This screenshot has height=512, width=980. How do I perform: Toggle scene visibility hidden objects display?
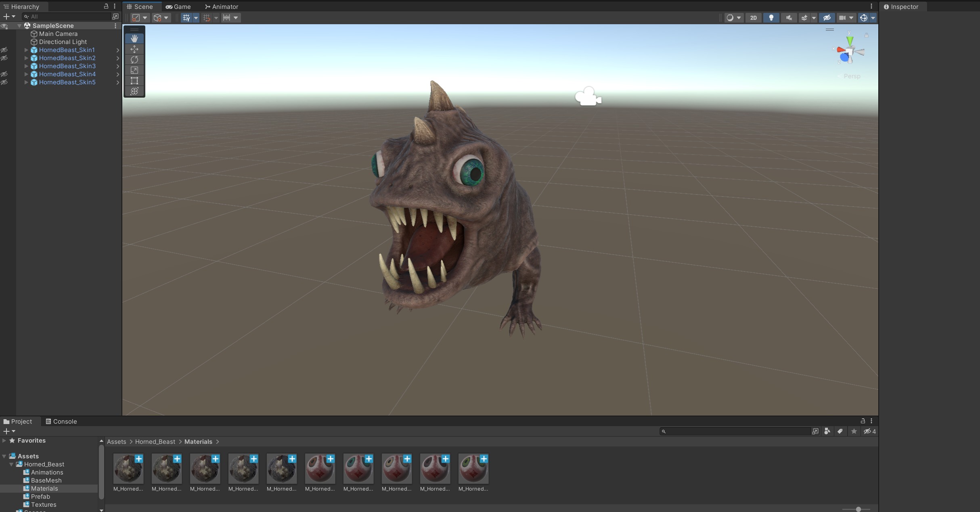pyautogui.click(x=827, y=18)
